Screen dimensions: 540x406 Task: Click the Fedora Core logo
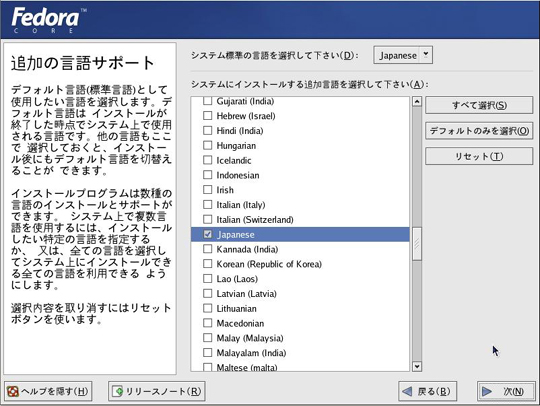tap(48, 20)
